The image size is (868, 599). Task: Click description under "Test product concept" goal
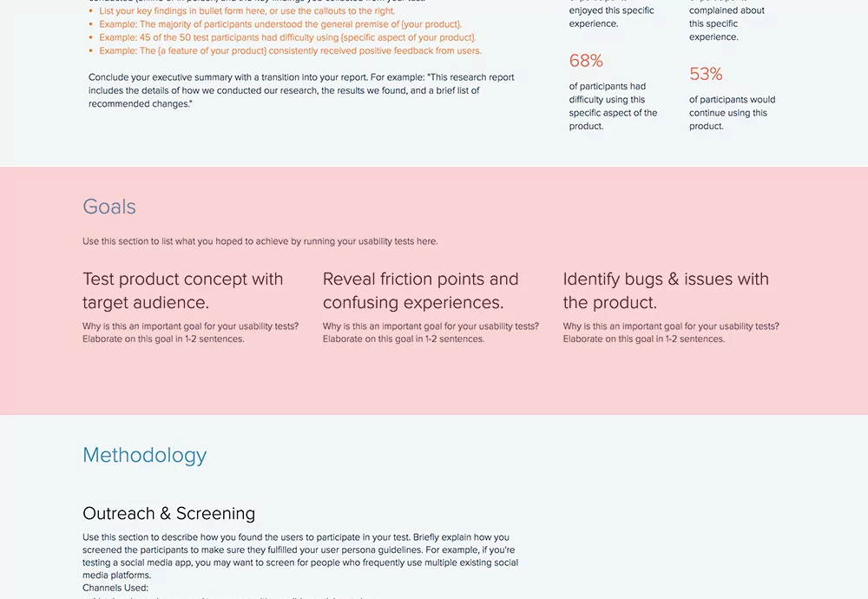tap(190, 332)
